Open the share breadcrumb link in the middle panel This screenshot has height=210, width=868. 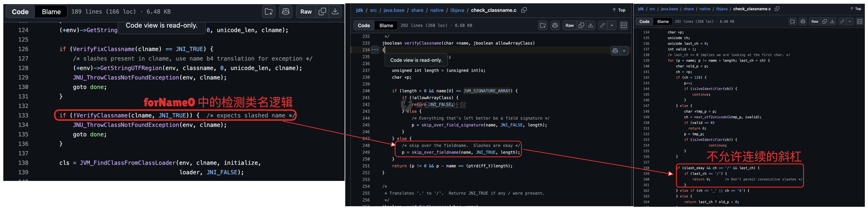pyautogui.click(x=417, y=10)
